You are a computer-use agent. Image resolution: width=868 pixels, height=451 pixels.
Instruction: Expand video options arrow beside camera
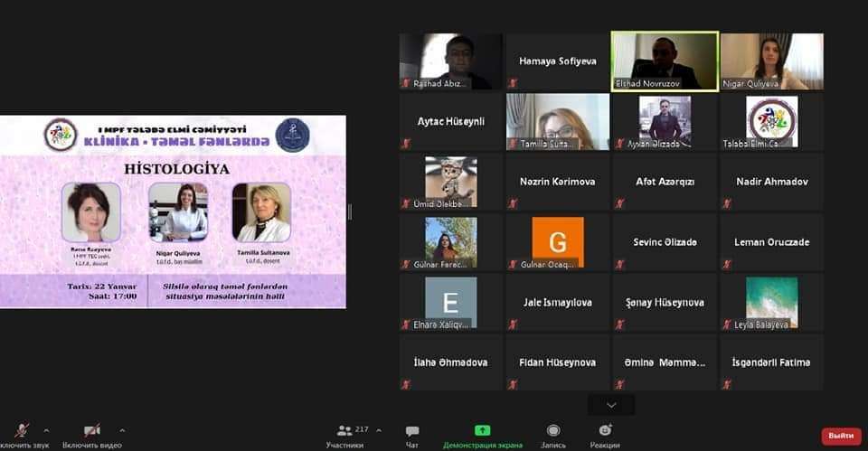tap(122, 430)
